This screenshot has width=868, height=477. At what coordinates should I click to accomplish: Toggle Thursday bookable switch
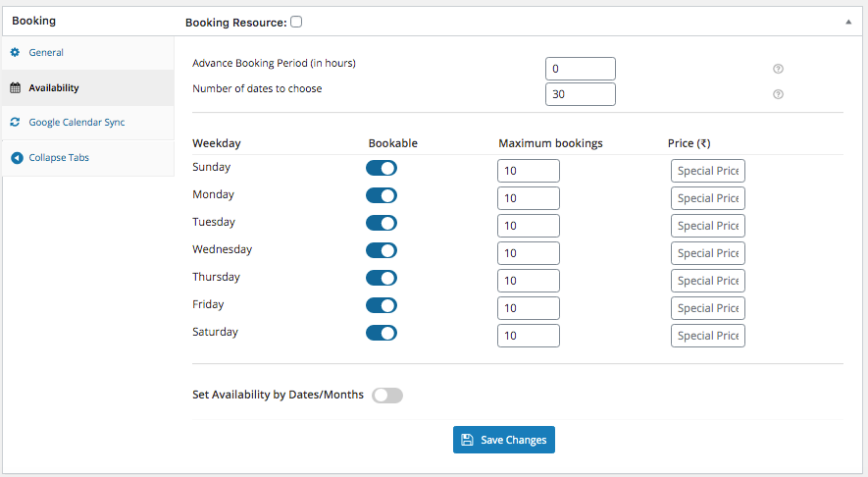coord(382,278)
